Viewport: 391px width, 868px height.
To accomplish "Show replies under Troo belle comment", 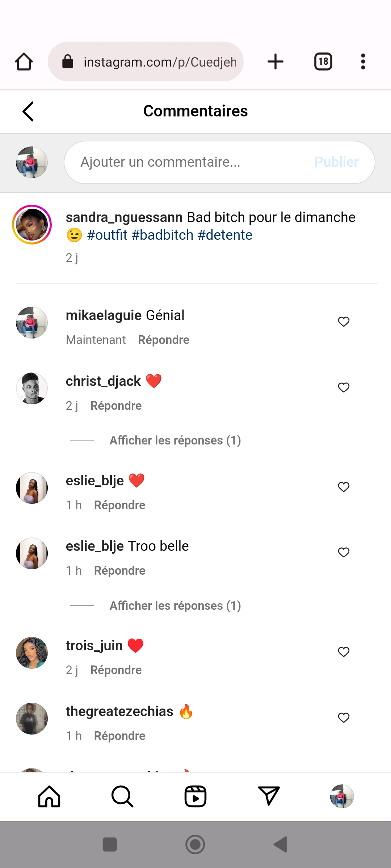I will coord(175,606).
